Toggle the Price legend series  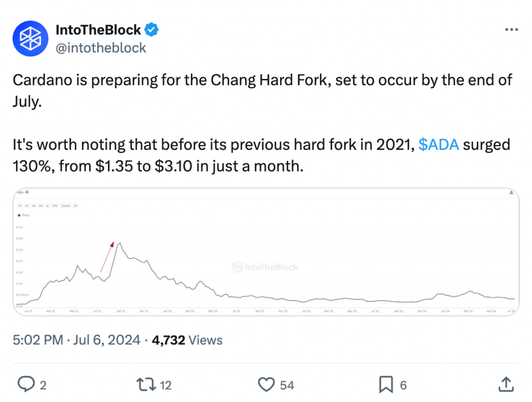click(x=24, y=215)
